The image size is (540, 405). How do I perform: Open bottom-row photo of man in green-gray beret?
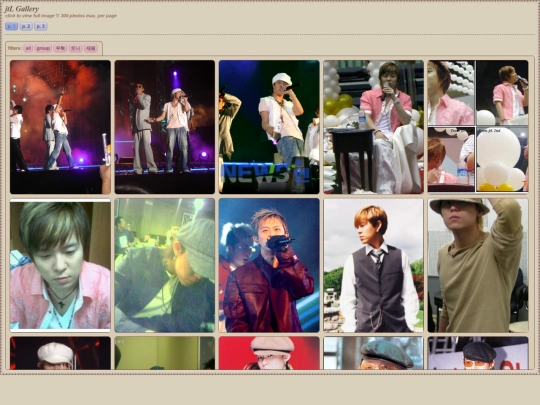point(373,353)
